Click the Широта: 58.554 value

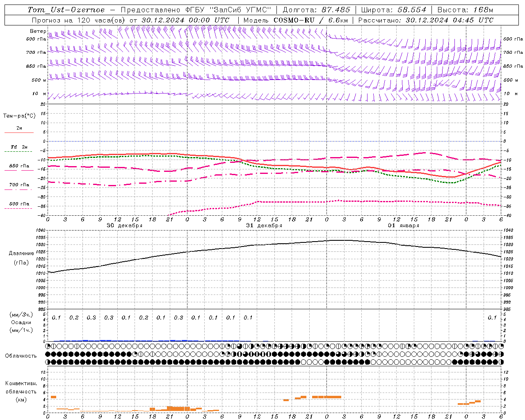pyautogui.click(x=394, y=10)
